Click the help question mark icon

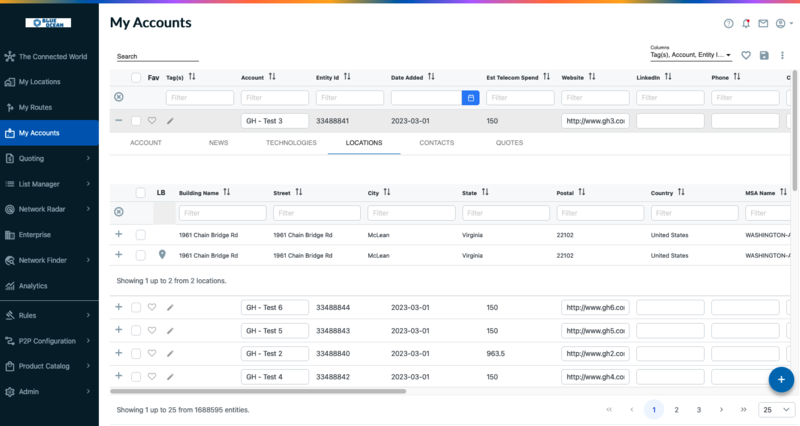coord(729,23)
